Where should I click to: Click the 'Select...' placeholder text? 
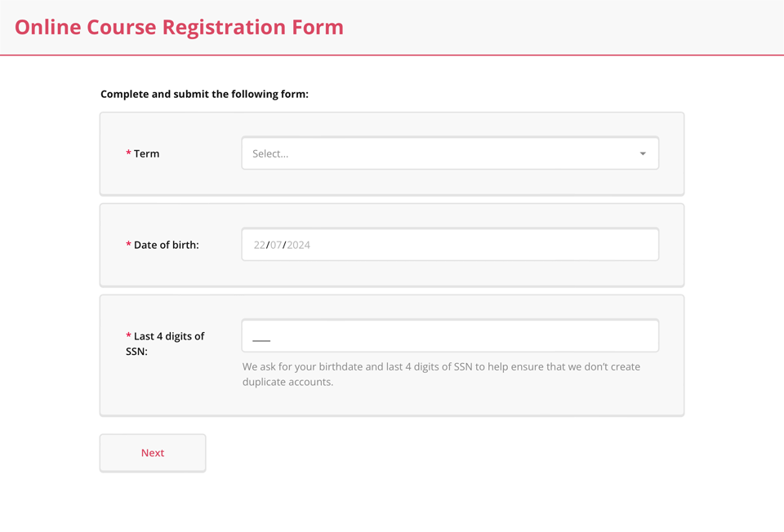pyautogui.click(x=270, y=153)
